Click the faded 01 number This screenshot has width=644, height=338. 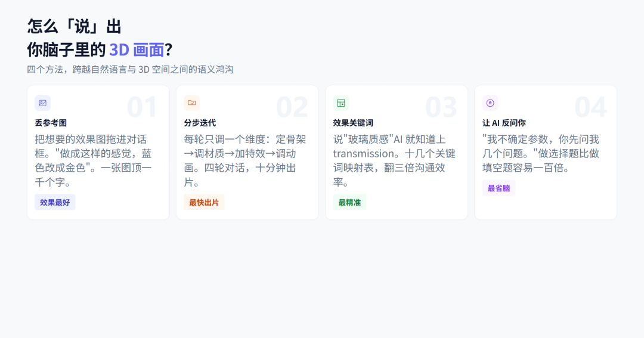[x=142, y=107]
